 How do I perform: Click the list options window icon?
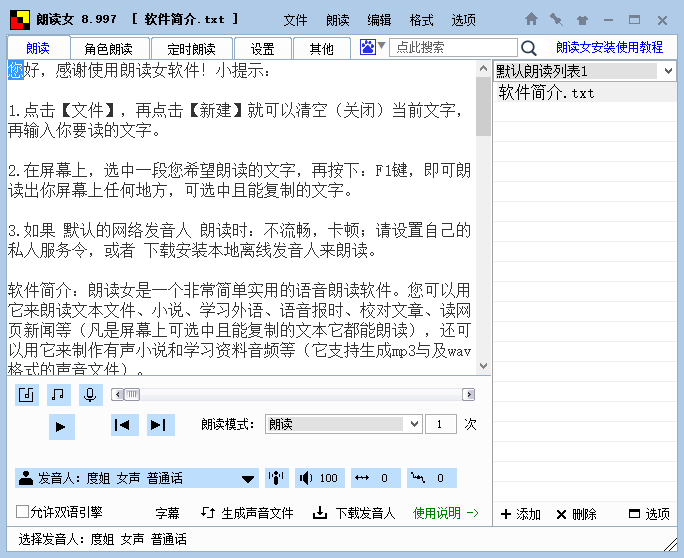[x=634, y=513]
